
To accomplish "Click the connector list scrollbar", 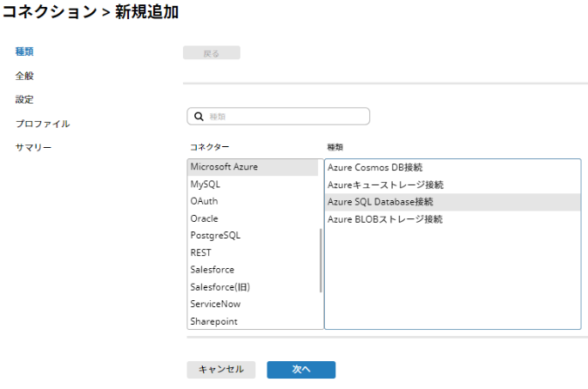I will point(321,260).
